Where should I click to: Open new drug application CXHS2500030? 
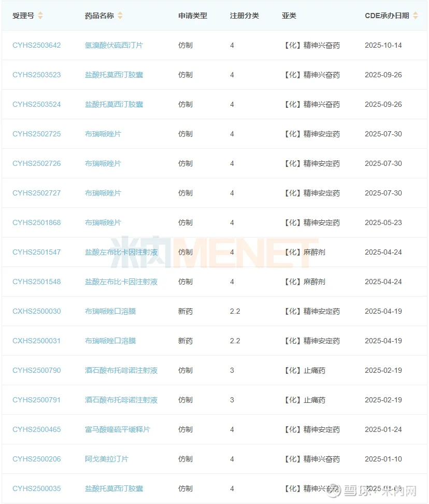coord(36,311)
